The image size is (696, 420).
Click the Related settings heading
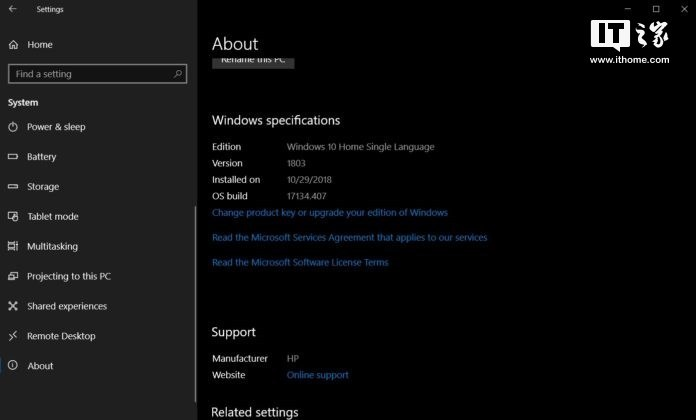tap(255, 412)
